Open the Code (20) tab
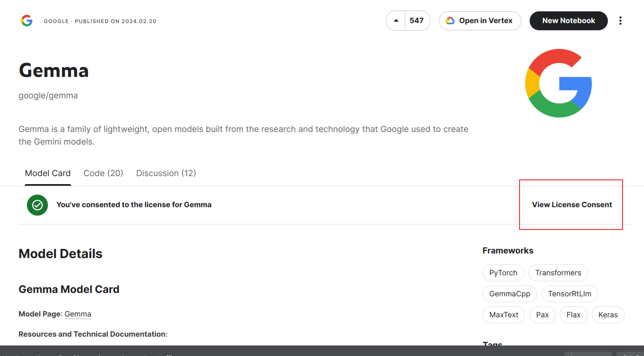 [103, 173]
